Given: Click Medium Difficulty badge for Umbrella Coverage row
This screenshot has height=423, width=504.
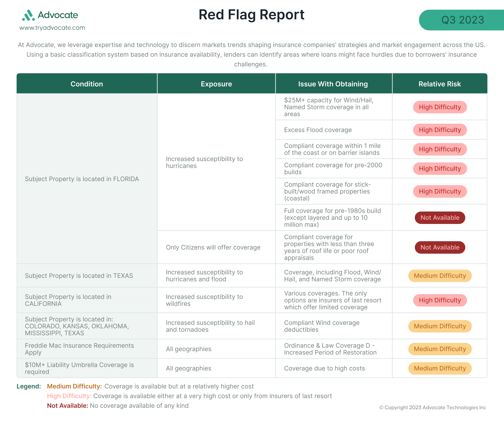Looking at the screenshot, I should (x=440, y=368).
